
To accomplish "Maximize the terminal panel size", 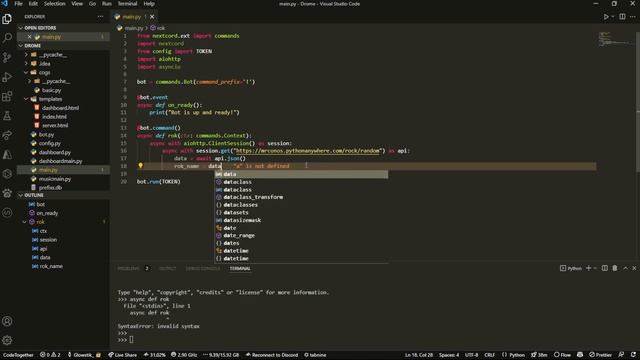I will [x=625, y=268].
